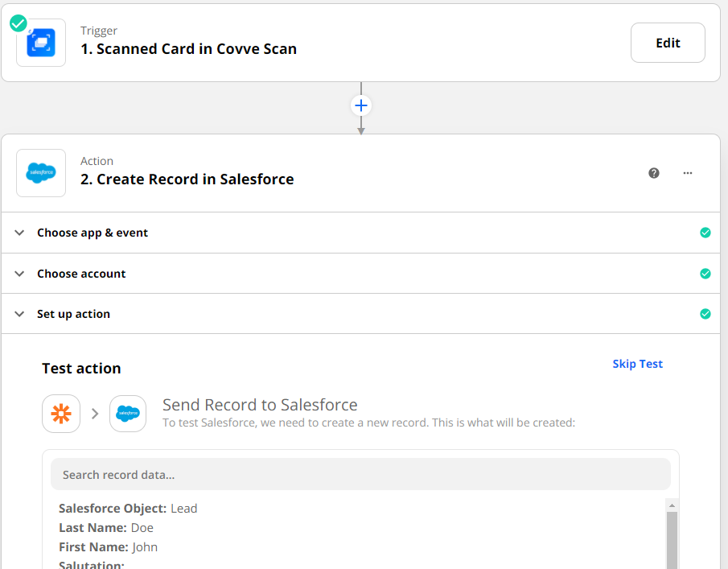
Task: Click the Search record data field
Action: 360,475
